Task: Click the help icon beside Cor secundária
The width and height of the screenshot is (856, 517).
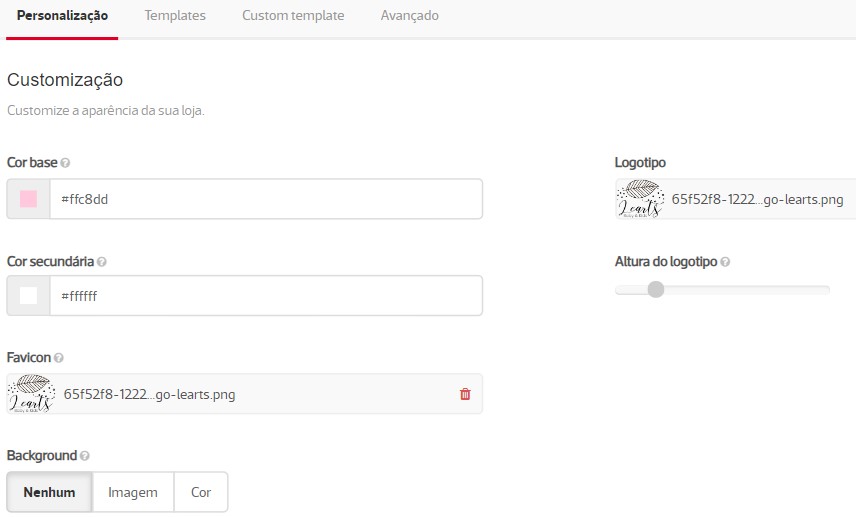Action: [102, 262]
